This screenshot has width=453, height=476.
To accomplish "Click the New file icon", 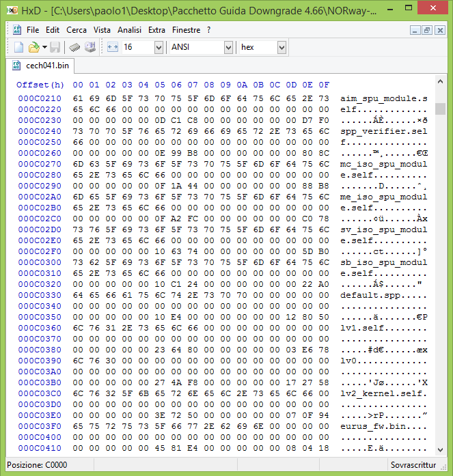I will pyautogui.click(x=18, y=47).
